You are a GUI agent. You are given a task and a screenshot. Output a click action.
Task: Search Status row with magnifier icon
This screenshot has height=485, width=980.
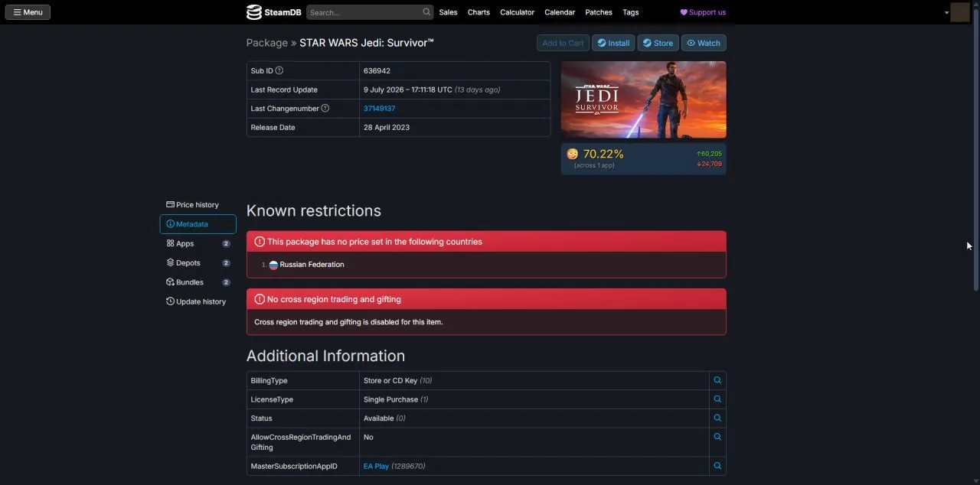(717, 418)
